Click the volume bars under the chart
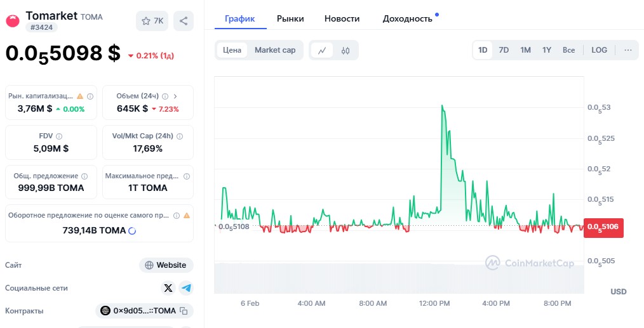 399,279
